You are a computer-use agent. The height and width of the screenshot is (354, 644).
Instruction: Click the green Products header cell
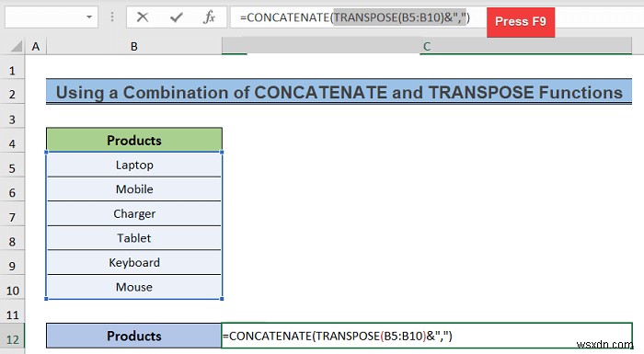tap(134, 140)
